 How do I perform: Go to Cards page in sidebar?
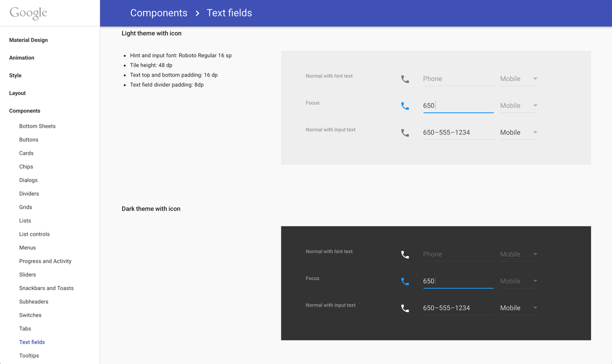tap(26, 153)
